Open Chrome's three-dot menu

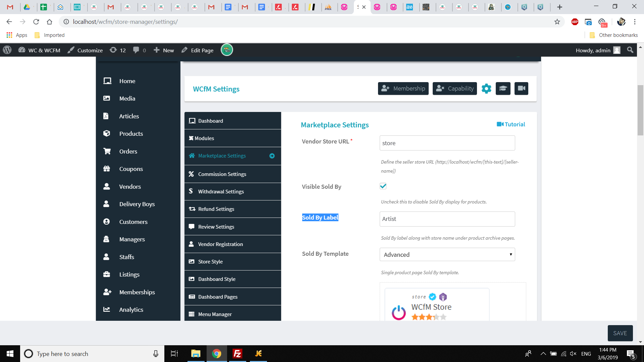click(635, 22)
